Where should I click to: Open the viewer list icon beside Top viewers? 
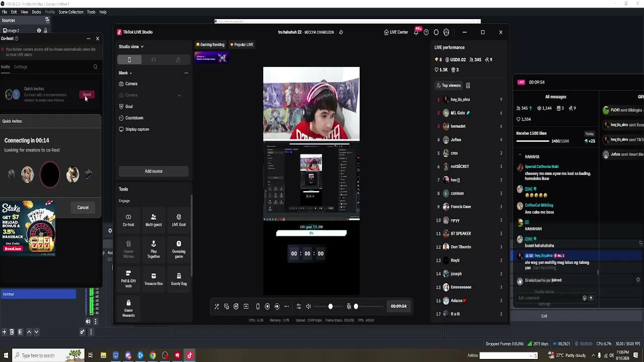[468, 85]
